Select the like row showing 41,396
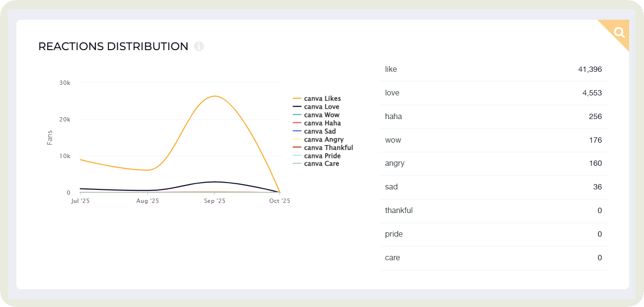The height and width of the screenshot is (307, 644). (x=493, y=69)
